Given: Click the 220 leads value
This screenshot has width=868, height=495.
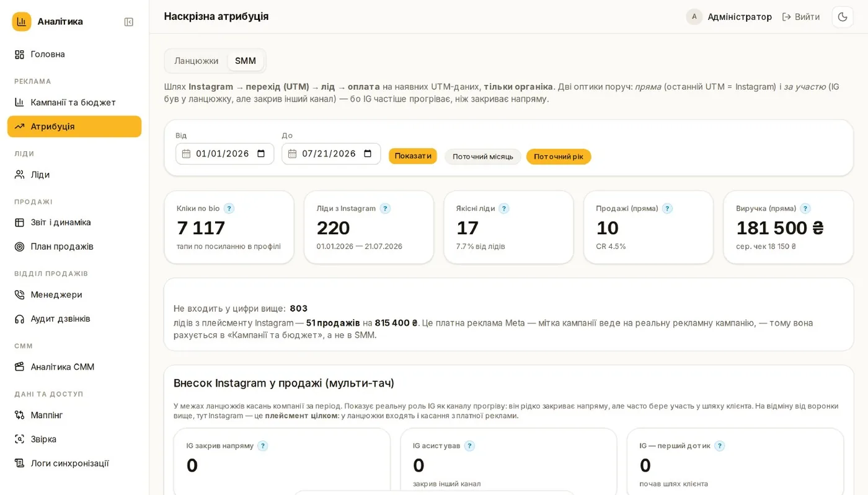Looking at the screenshot, I should (334, 228).
